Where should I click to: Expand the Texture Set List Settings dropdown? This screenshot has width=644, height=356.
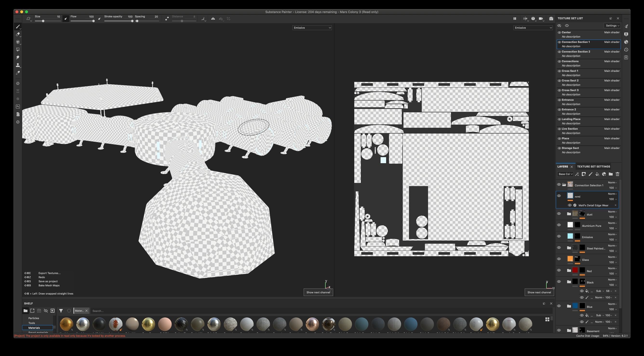click(612, 26)
